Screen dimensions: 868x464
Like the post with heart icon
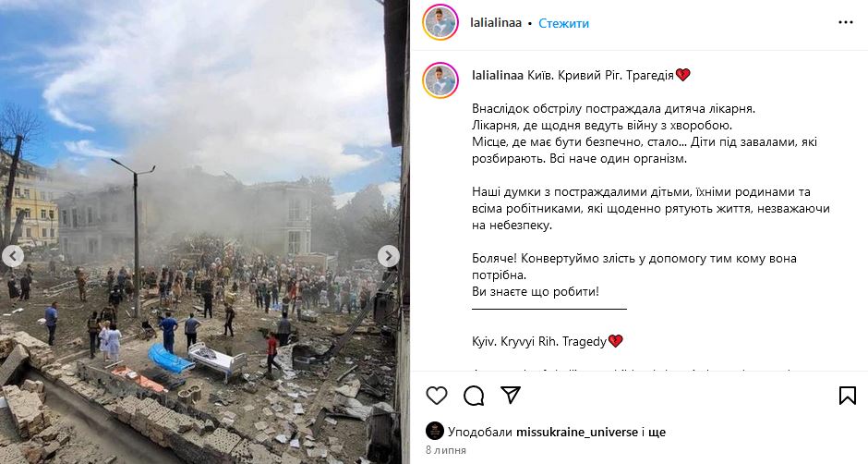pos(437,396)
